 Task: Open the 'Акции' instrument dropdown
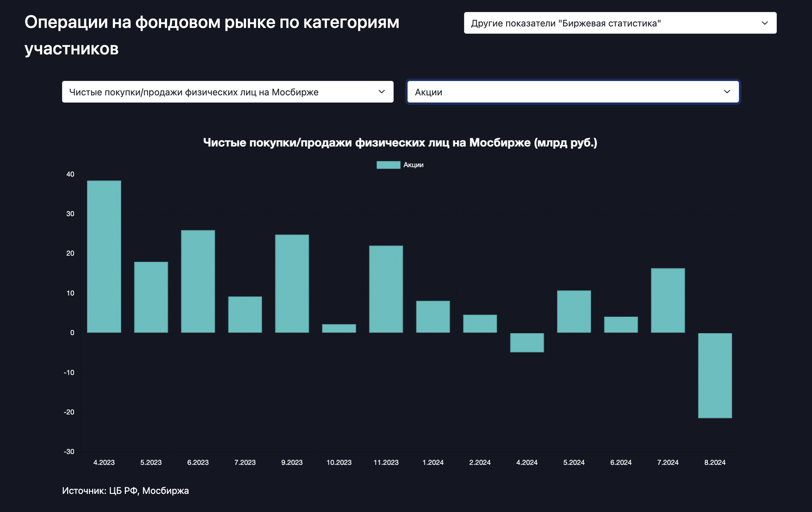click(x=573, y=92)
